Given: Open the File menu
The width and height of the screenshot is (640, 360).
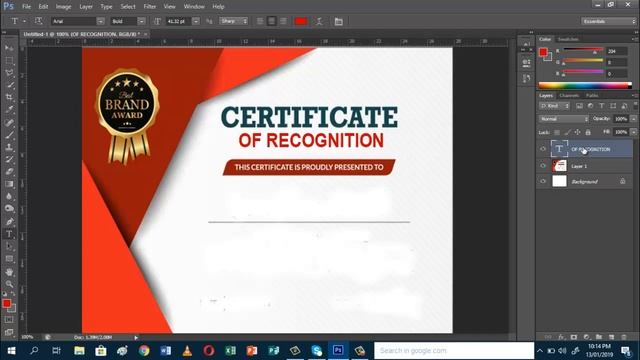Looking at the screenshot, I should point(27,7).
